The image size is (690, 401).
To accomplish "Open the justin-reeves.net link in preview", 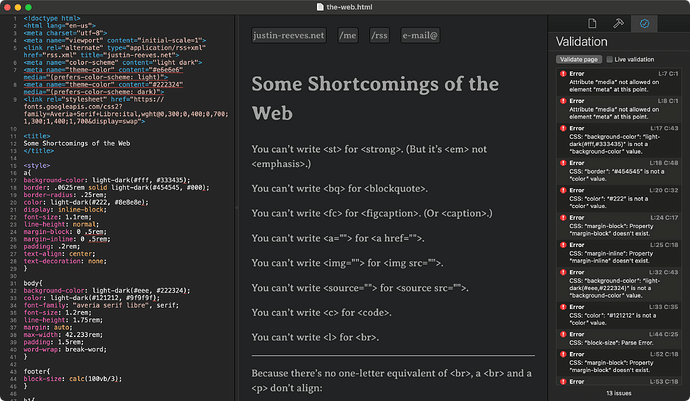I will click(x=285, y=37).
